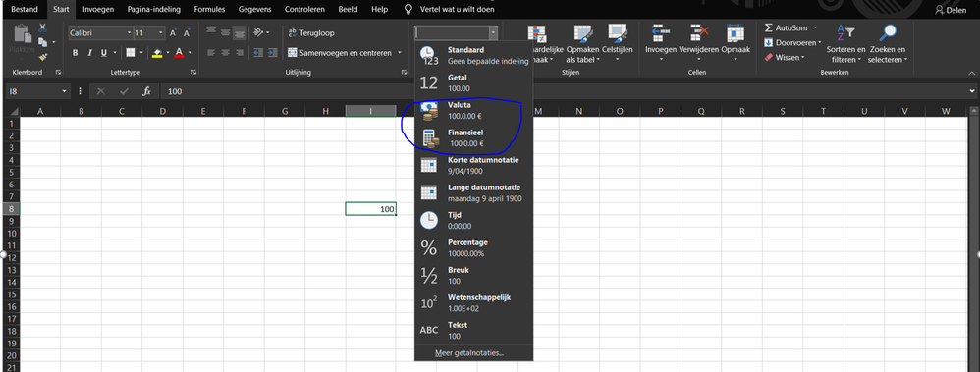
Task: Choose the Percentage format option
Action: 473,247
